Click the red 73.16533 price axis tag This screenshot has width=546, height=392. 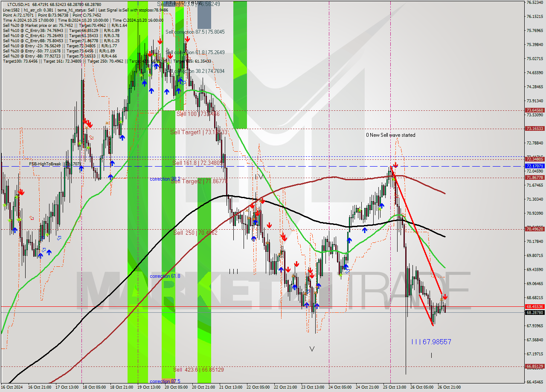click(x=534, y=128)
